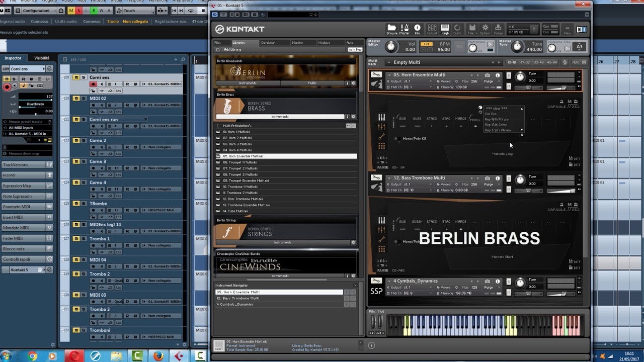Adjust the Master Tune knob
644x362 pixels.
517,46
